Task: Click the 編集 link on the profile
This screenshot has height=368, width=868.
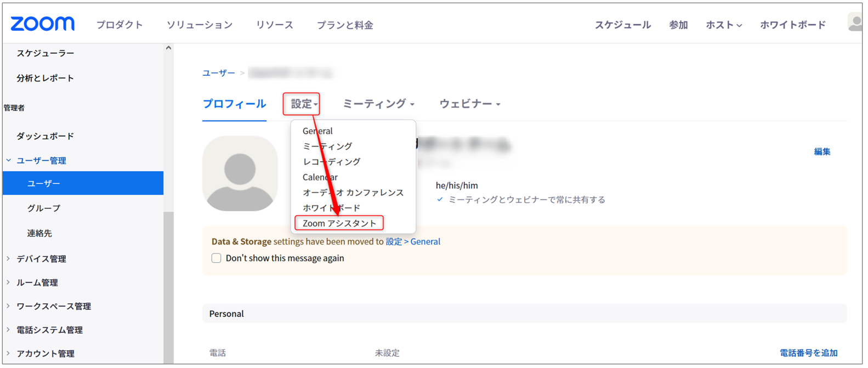Action: click(822, 151)
